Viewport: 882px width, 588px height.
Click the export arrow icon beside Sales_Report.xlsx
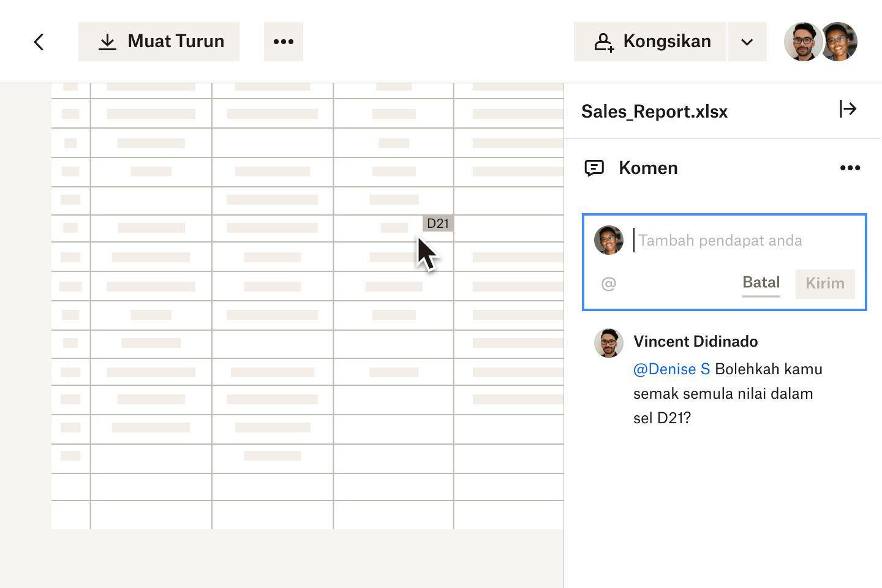click(x=848, y=109)
